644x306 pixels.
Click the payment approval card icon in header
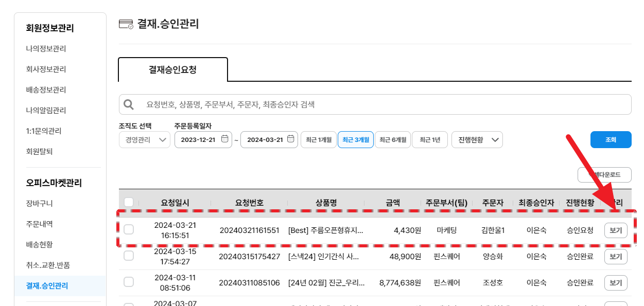(x=126, y=24)
